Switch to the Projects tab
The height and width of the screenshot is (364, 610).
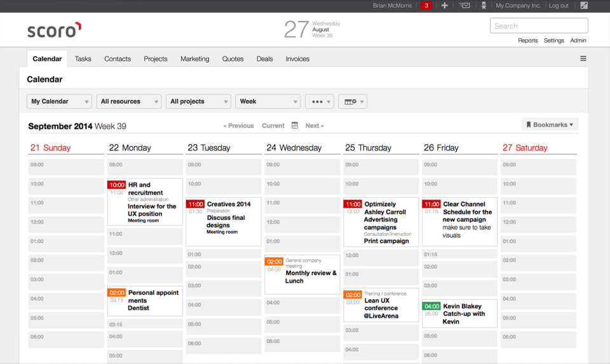click(156, 59)
